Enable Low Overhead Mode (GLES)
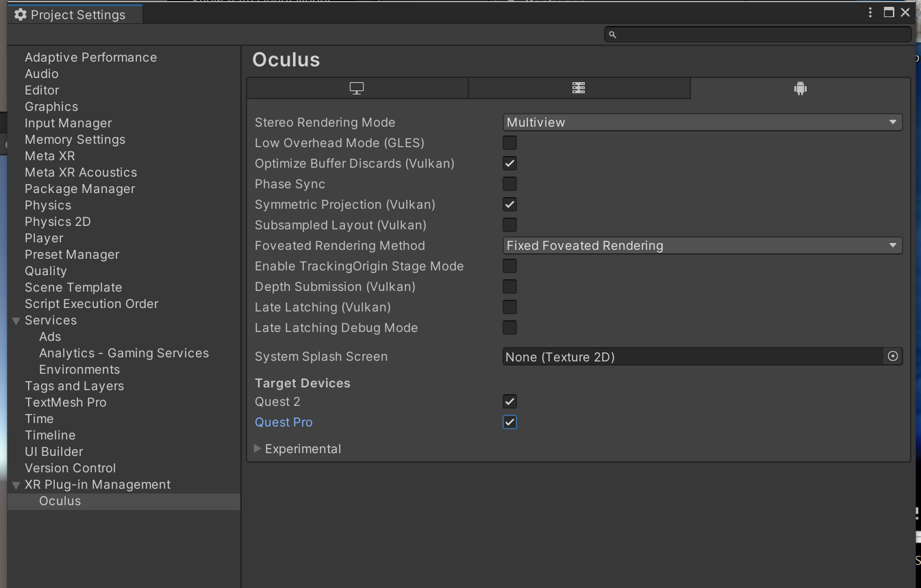 pyautogui.click(x=509, y=143)
